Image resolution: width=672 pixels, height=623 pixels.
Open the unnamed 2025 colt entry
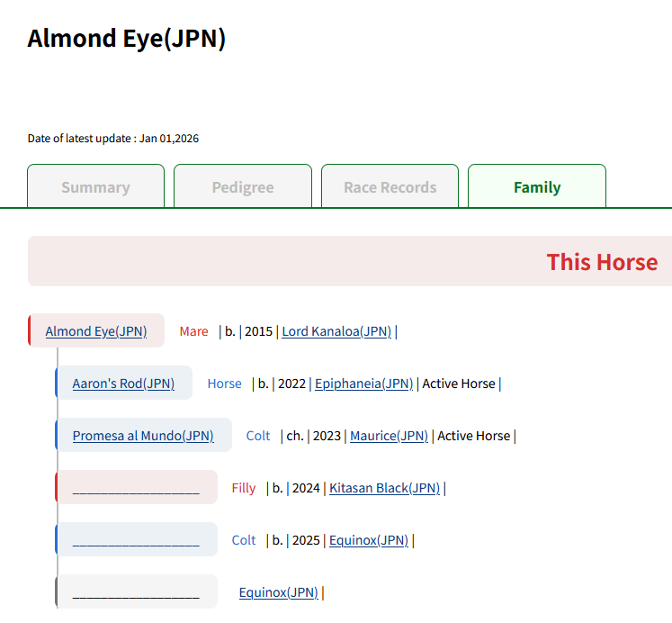pyautogui.click(x=136, y=540)
